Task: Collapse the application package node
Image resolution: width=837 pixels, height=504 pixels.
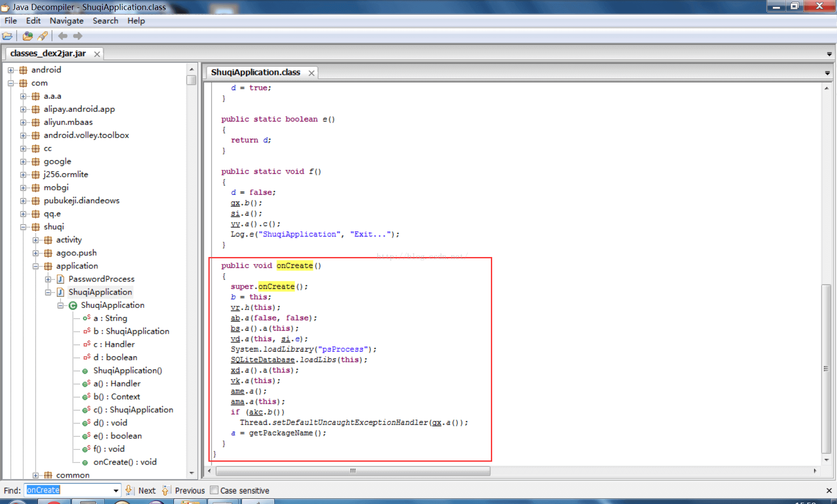Action: (x=36, y=266)
